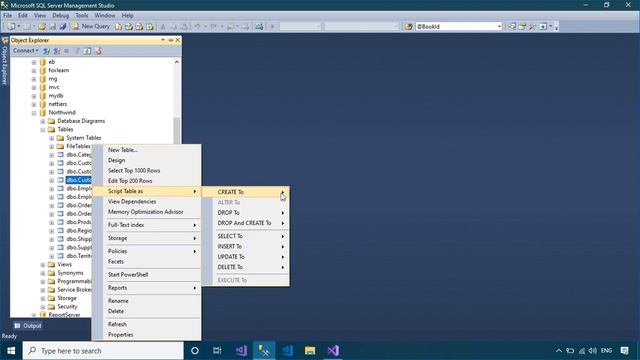The image size is (640, 360).
Task: Open the Tools menu
Action: click(x=82, y=16)
